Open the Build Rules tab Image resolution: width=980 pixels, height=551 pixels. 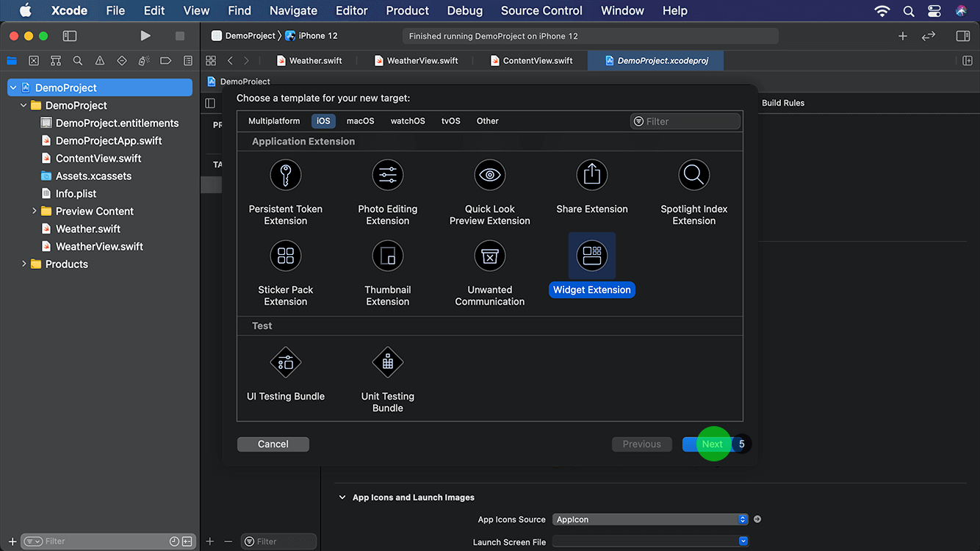[x=783, y=103]
